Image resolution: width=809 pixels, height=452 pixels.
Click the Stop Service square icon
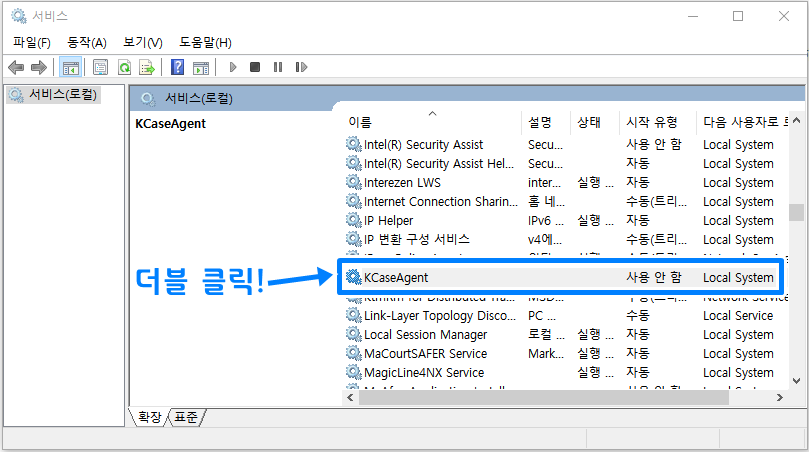pyautogui.click(x=255, y=67)
